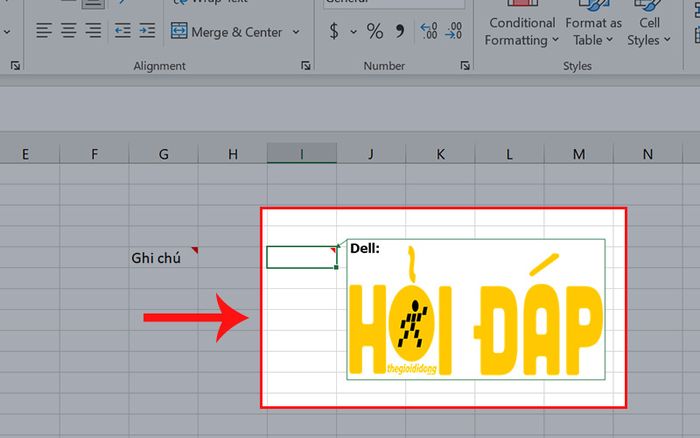Screen dimensions: 700x438
Task: Apply the Accounting dollar number format
Action: [x=334, y=31]
